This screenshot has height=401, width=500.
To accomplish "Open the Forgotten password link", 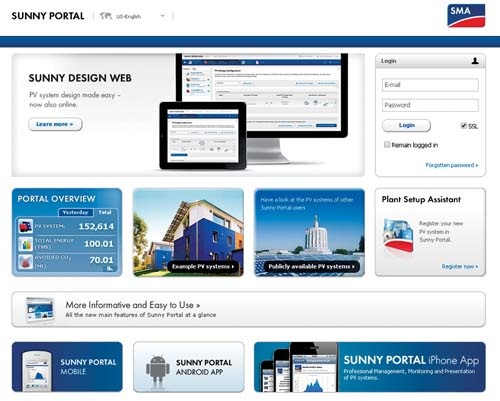I will pos(452,165).
